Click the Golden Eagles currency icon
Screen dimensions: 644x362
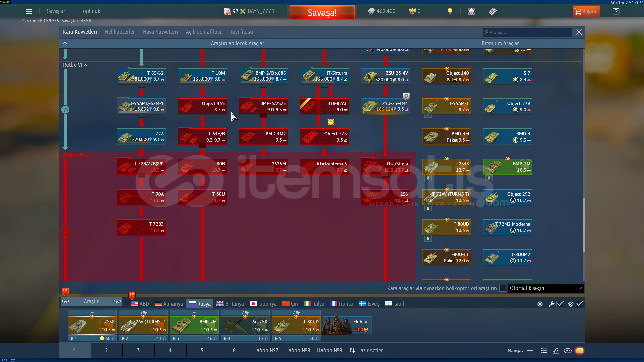point(412,11)
